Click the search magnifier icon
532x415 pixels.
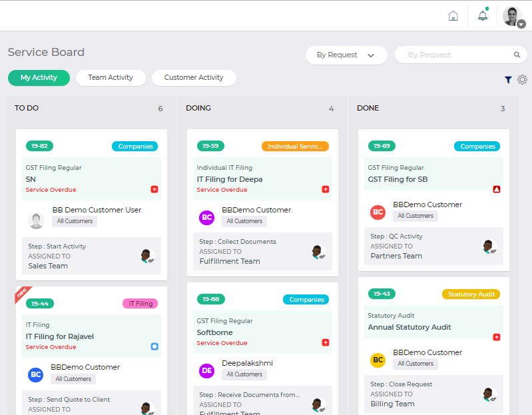point(517,55)
